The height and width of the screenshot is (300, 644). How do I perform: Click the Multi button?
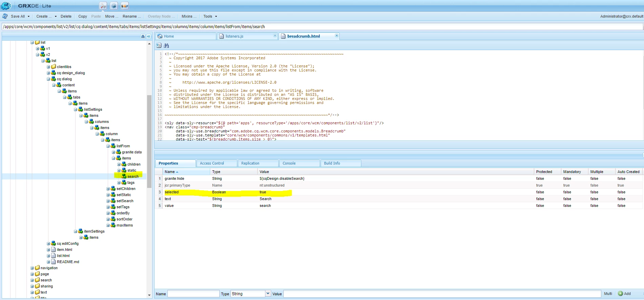(608, 294)
